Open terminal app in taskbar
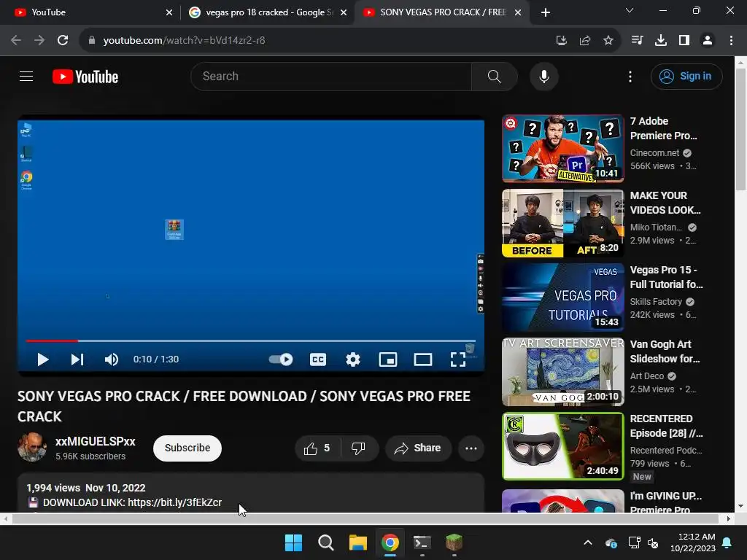The width and height of the screenshot is (747, 560). coord(422,542)
